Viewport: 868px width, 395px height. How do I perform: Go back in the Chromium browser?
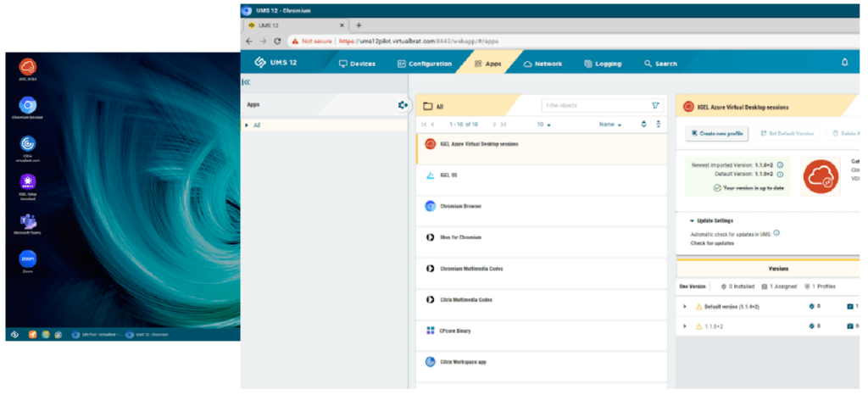(x=249, y=41)
